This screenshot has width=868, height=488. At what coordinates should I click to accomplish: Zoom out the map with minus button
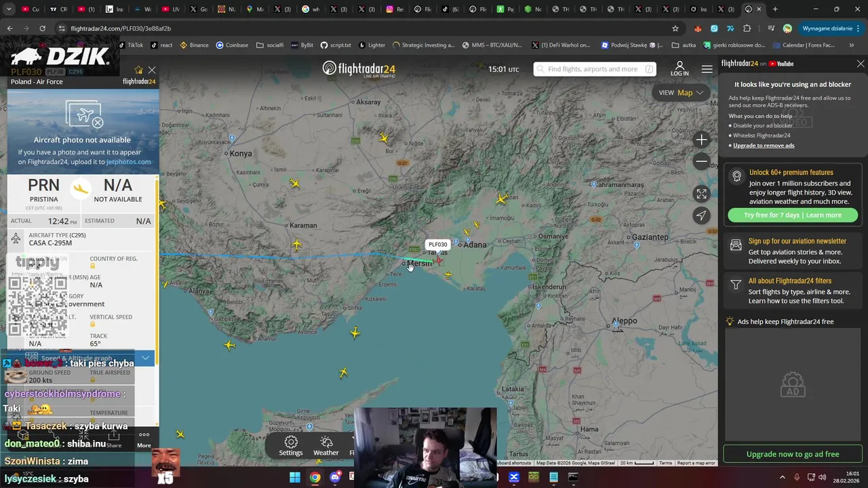(x=701, y=161)
